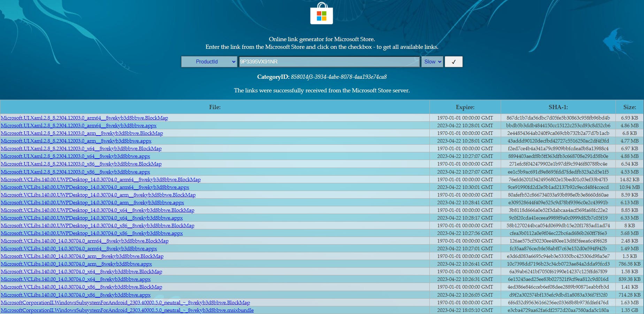Open VCLibs UWPDesktop arm64 BlockMap link
Viewport: 644px width, 314px height.
tap(101, 179)
